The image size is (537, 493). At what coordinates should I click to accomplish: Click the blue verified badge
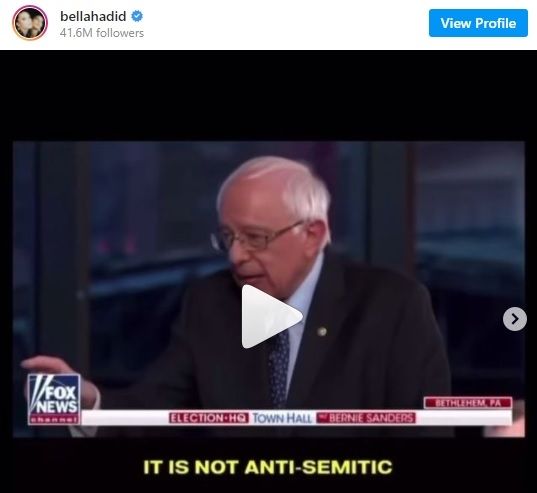click(x=137, y=16)
